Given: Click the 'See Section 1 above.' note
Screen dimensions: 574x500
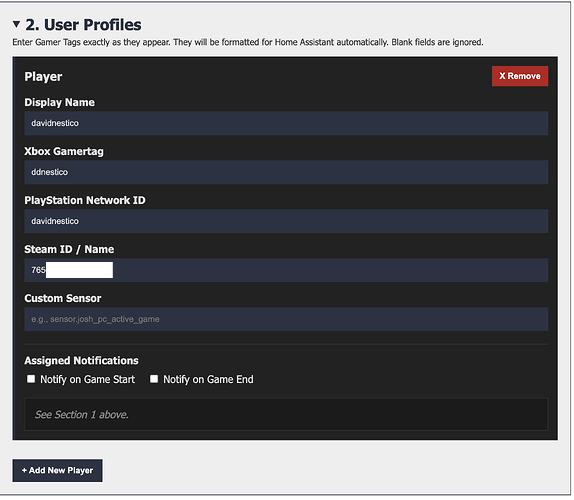Looking at the screenshot, I should [82, 416].
